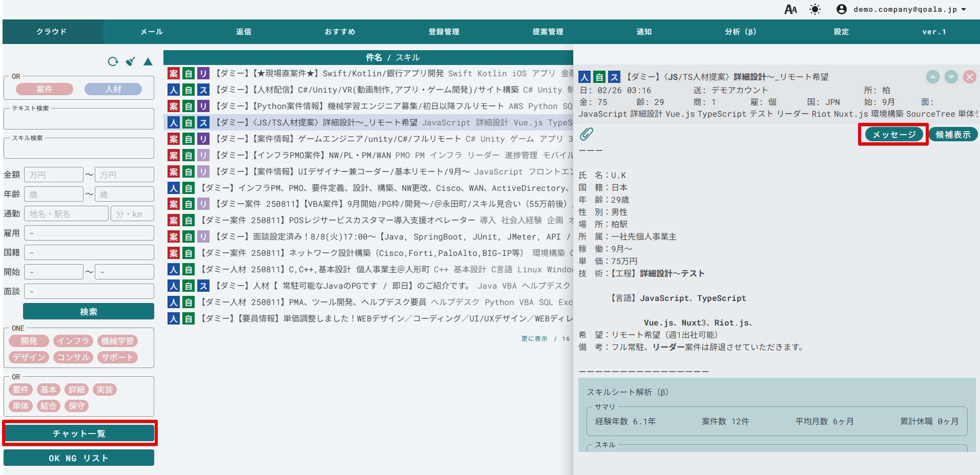Toggle the 案件 filter pill
Image resolution: width=980 pixels, height=475 pixels.
click(x=45, y=89)
